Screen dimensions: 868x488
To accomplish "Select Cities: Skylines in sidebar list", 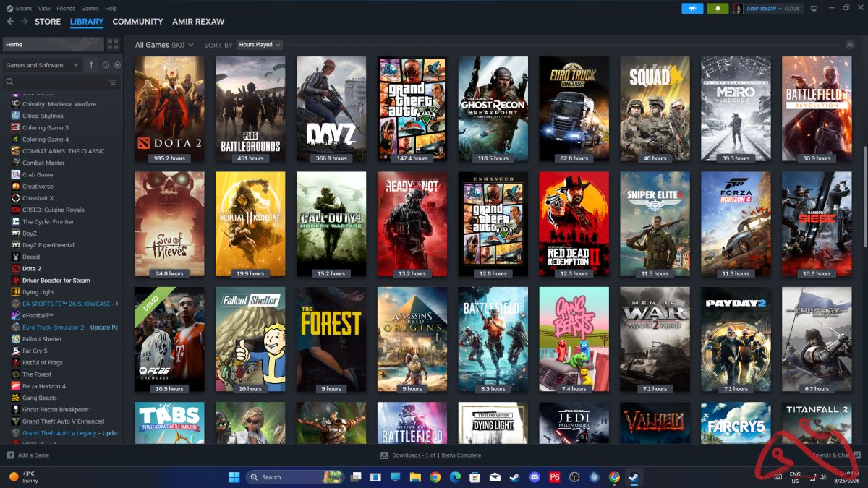I will pyautogui.click(x=43, y=116).
